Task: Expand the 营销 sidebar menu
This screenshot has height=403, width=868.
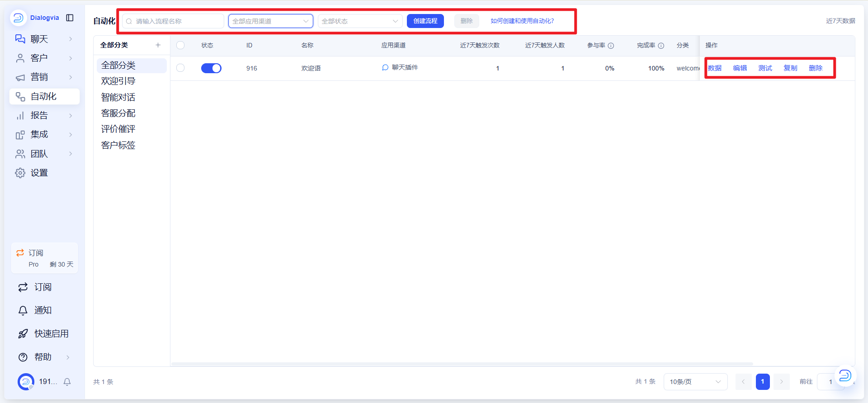Action: [x=44, y=77]
